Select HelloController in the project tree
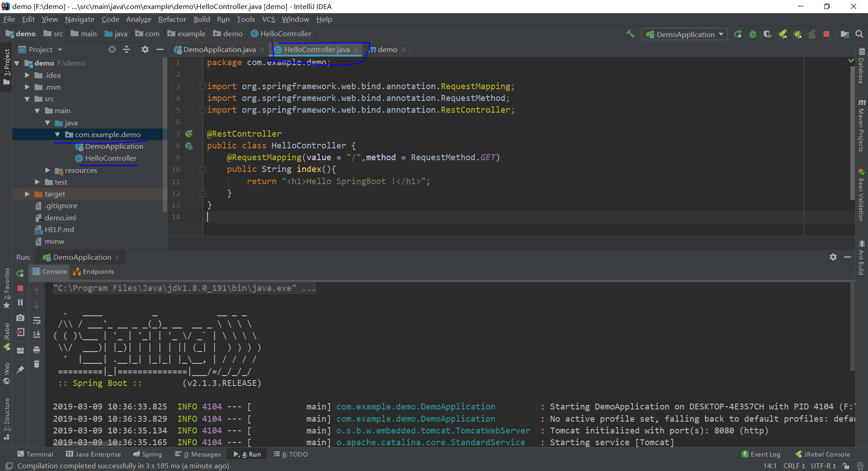The width and height of the screenshot is (868, 471). pos(110,158)
